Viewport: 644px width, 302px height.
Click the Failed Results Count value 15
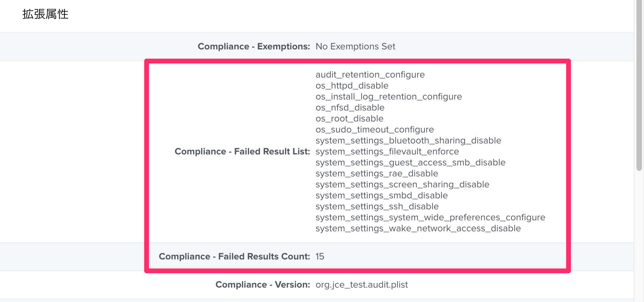pos(320,256)
